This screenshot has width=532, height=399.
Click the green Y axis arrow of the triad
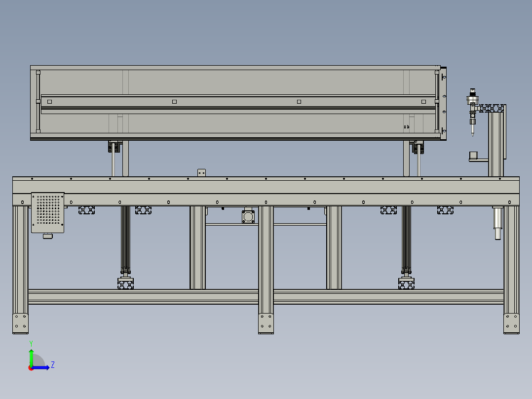point(31,358)
